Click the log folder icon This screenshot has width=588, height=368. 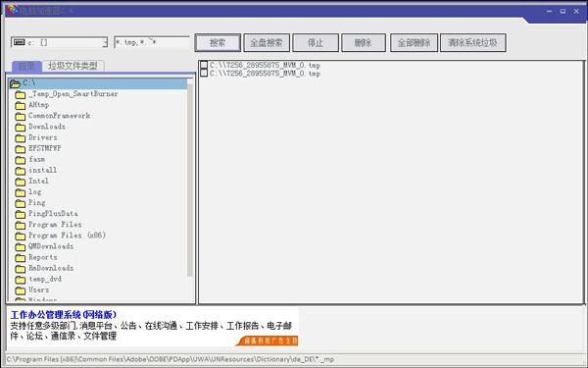21,192
